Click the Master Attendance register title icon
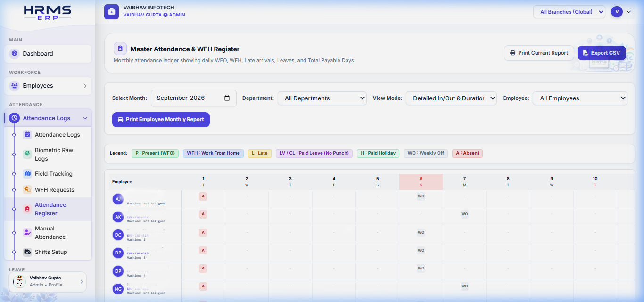The width and height of the screenshot is (644, 302). [120, 49]
